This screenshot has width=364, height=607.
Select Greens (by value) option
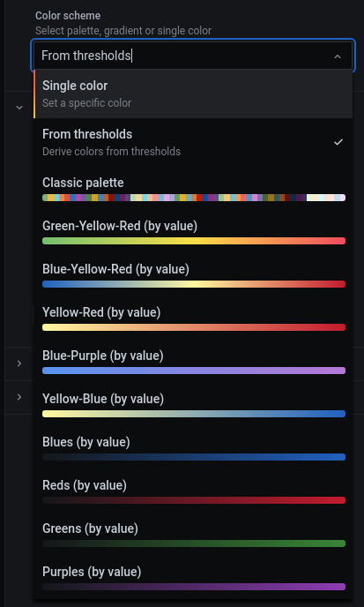pos(193,536)
